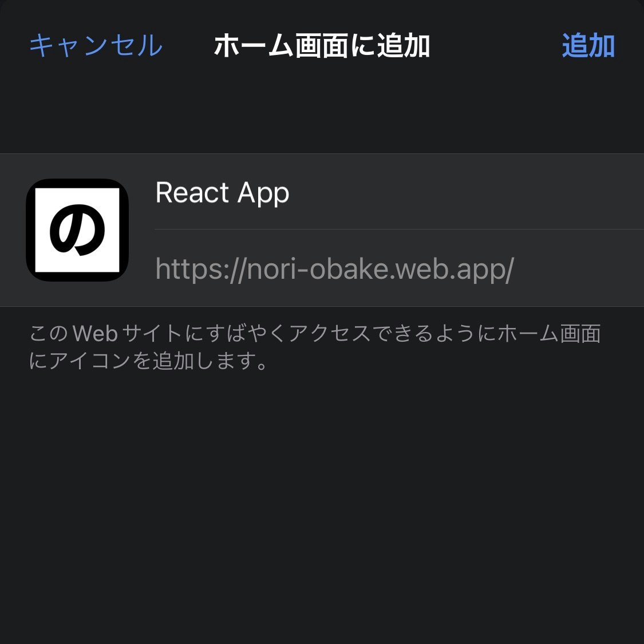Viewport: 644px width, 644px height.
Task: Click empty space right of React App
Action: [464, 192]
